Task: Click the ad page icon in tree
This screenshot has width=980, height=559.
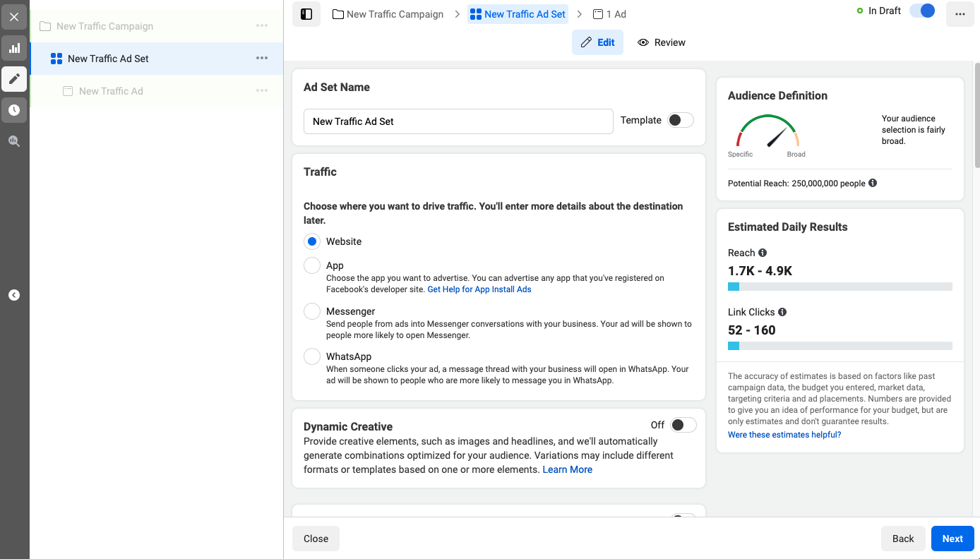Action: (68, 91)
